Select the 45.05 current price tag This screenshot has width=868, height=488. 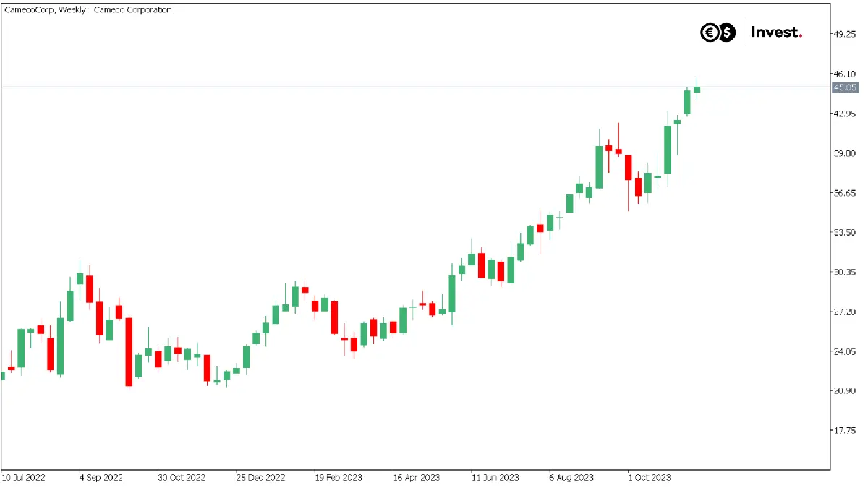pos(845,87)
